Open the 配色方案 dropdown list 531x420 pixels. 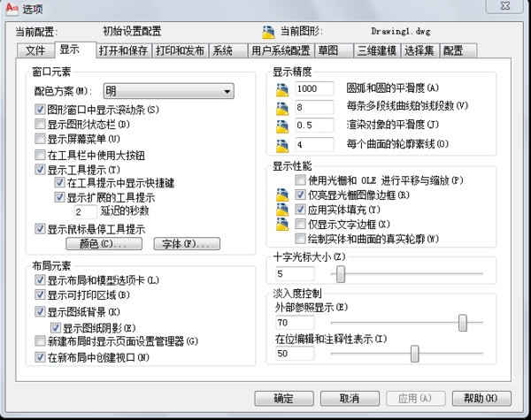point(167,91)
